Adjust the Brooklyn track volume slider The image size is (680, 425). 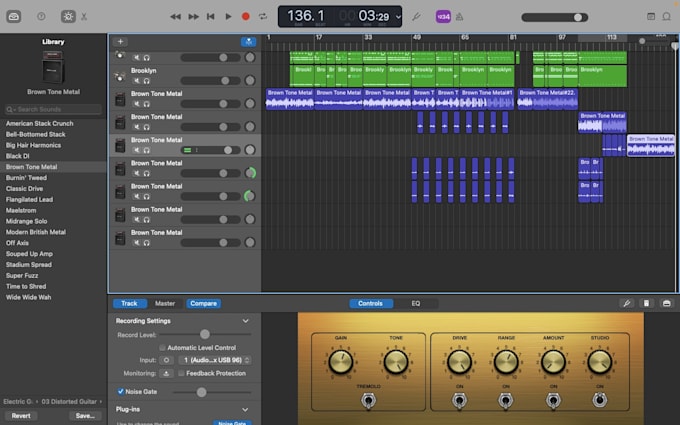tap(210, 81)
